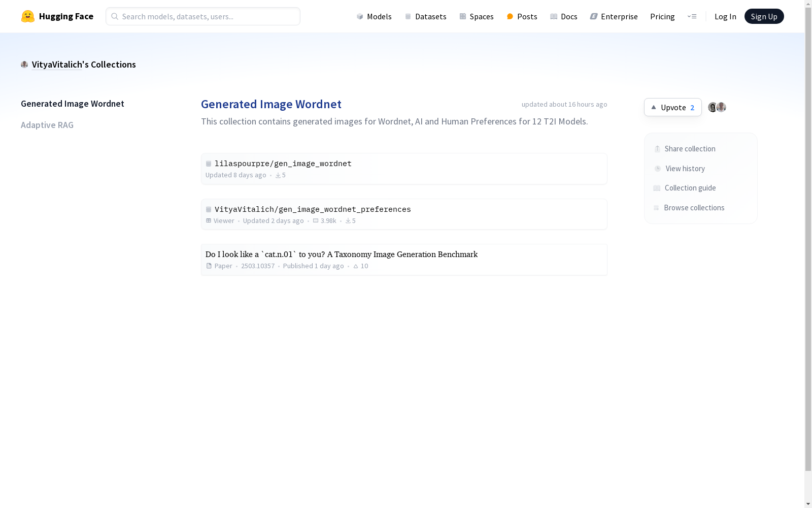The height and width of the screenshot is (508, 812).
Task: Click the second upvoter avatar
Action: click(721, 107)
